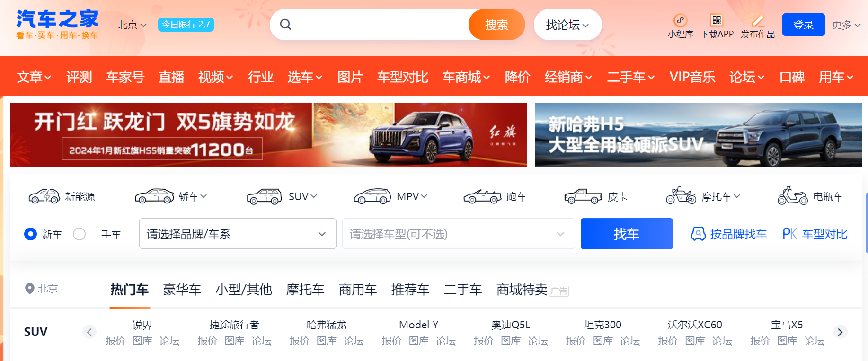Open 论坛 link under 宝马X5
Image resolution: width=868 pixels, height=361 pixels.
point(814,341)
